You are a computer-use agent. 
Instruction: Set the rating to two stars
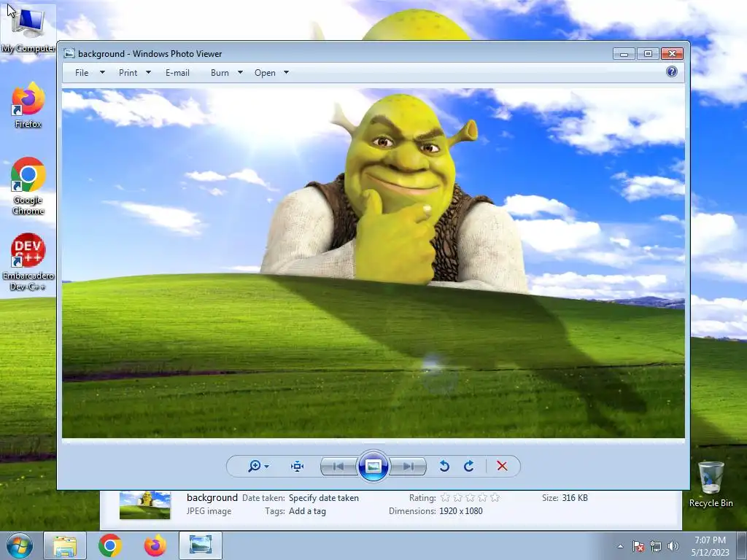point(458,497)
